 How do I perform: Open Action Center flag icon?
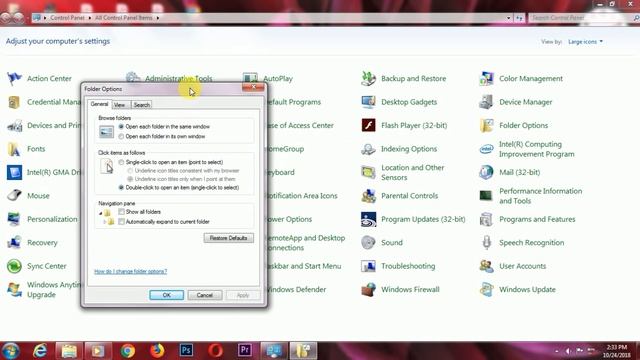click(14, 78)
